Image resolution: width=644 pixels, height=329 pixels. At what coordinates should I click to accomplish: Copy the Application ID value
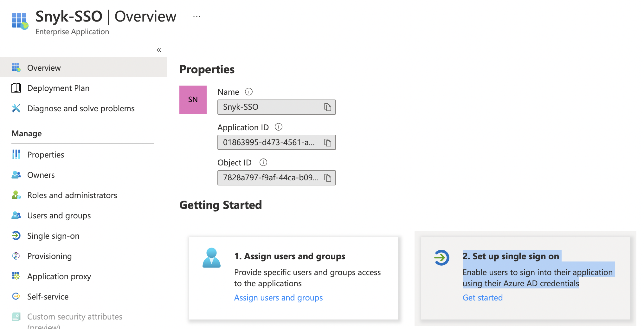328,142
